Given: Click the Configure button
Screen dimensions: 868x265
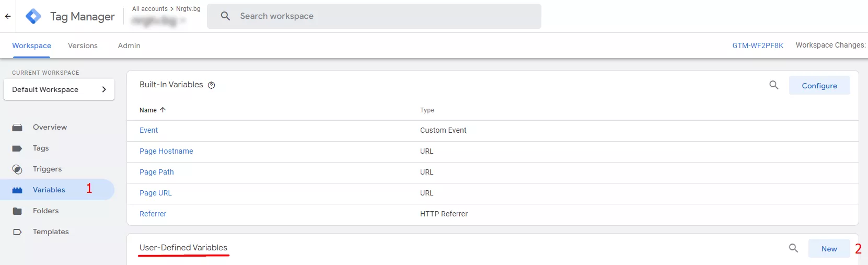Looking at the screenshot, I should coord(819,86).
